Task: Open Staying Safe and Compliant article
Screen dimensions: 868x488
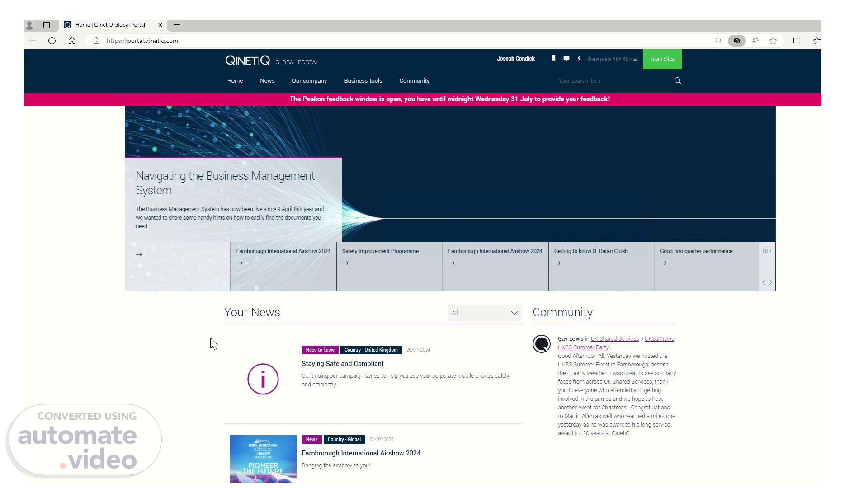Action: click(x=343, y=364)
